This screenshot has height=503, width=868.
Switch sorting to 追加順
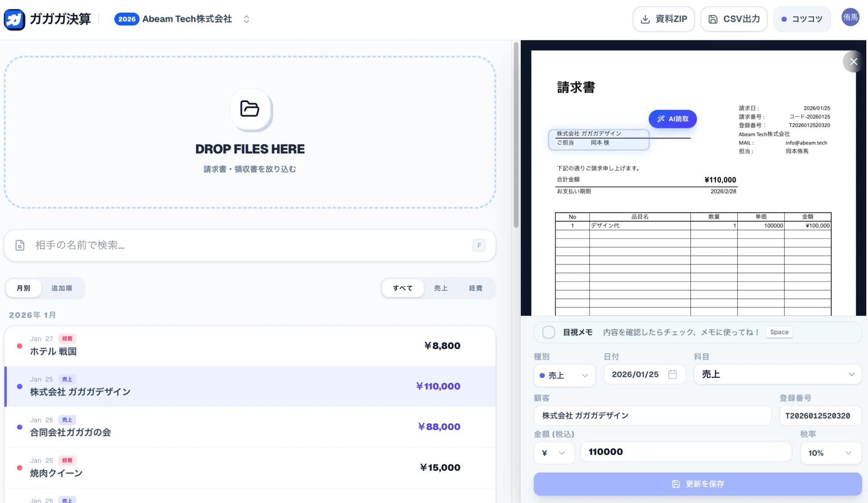pyautogui.click(x=61, y=288)
